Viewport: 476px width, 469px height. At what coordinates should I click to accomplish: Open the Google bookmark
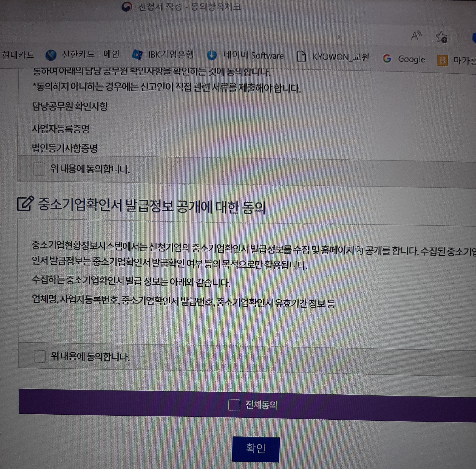coord(404,59)
